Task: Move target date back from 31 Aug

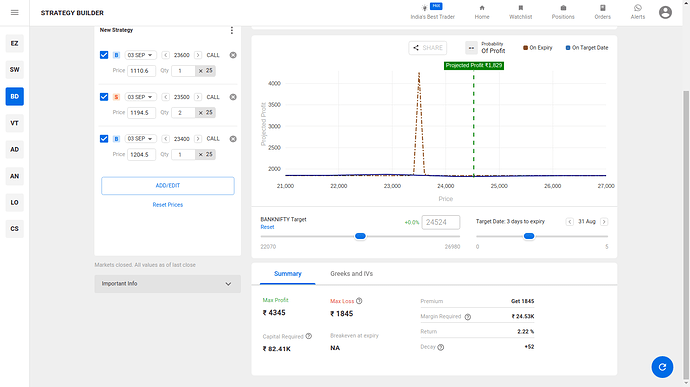Action: [x=570, y=221]
